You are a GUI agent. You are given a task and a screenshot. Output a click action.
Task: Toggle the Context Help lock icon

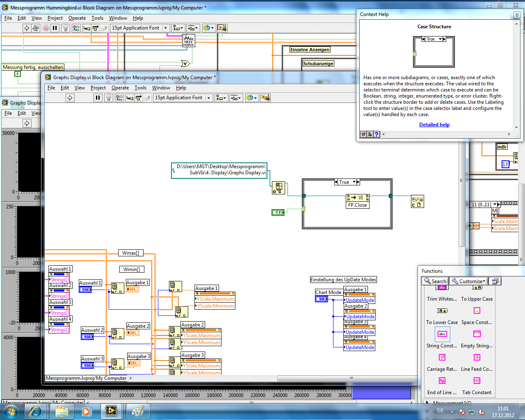click(x=370, y=134)
